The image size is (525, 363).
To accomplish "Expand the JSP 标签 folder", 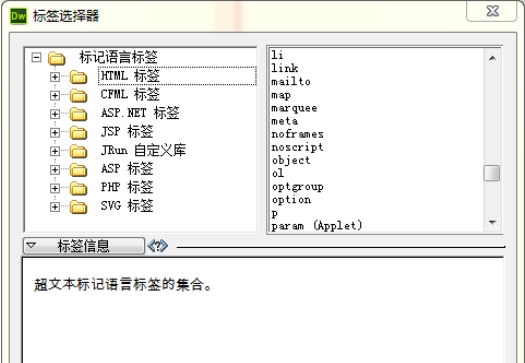I will tap(55, 133).
